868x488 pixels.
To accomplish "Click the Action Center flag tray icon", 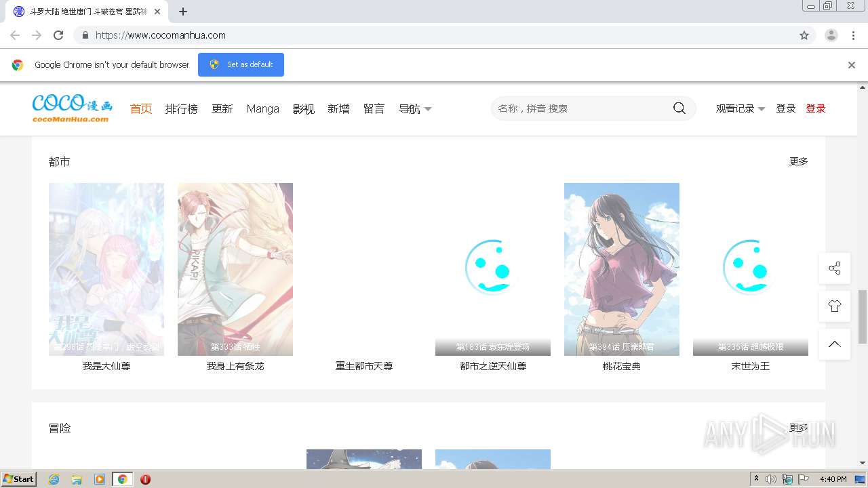I will [x=804, y=479].
